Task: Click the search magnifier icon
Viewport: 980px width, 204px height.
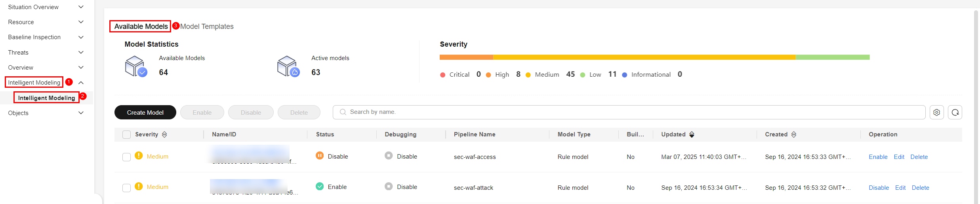Action: [x=343, y=112]
